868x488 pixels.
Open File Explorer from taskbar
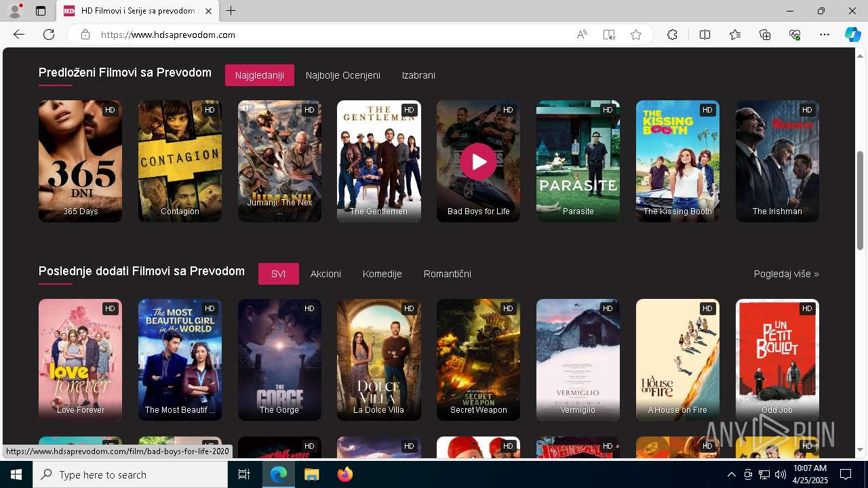point(311,474)
